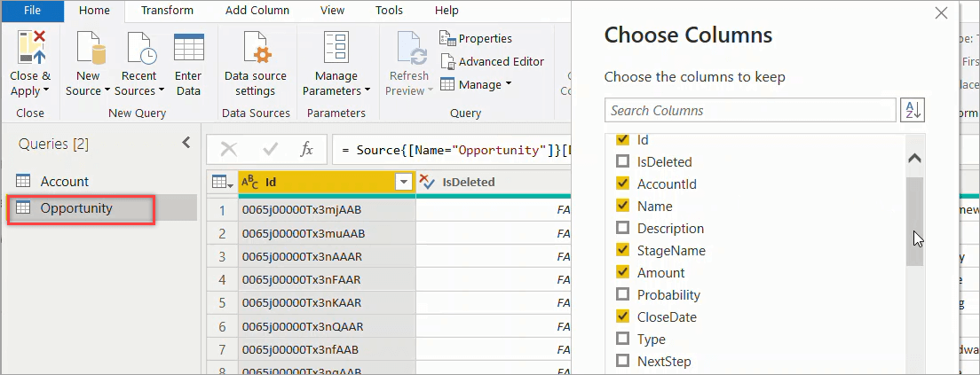Click the formula bar confirm checkmark
Image resolution: width=980 pixels, height=375 pixels.
tap(271, 149)
